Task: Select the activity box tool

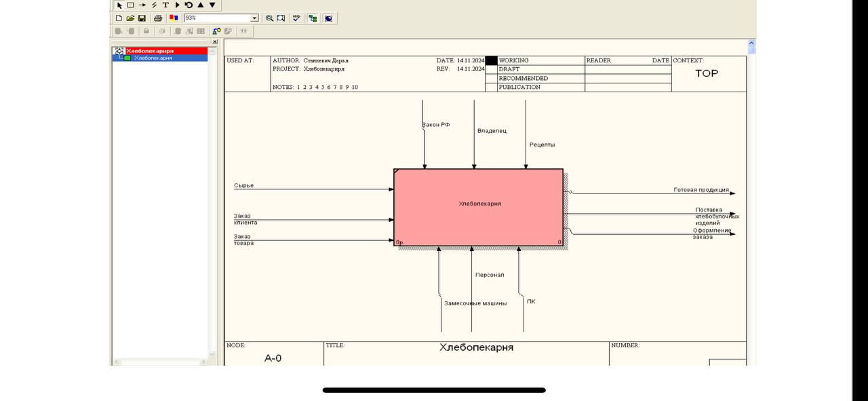Action: click(x=131, y=5)
